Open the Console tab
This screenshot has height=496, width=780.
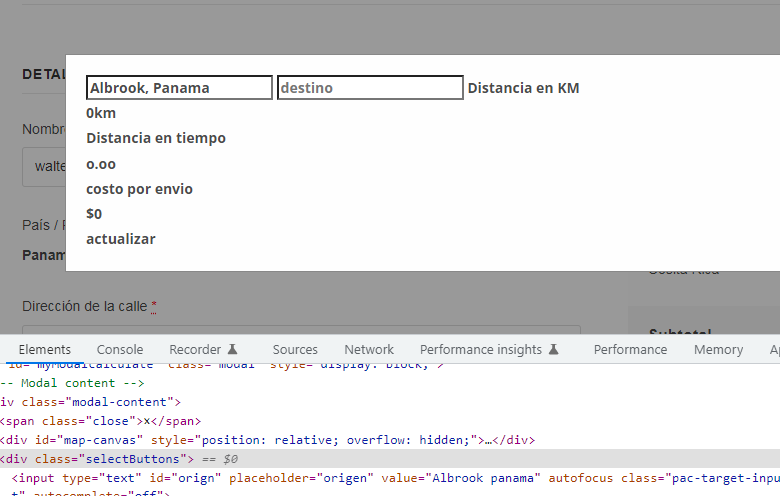[x=120, y=350]
